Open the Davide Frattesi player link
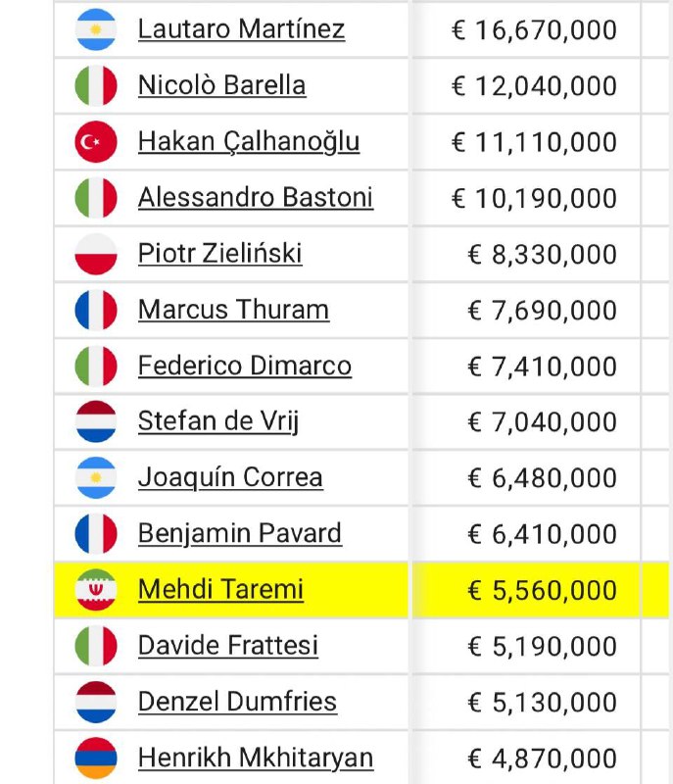Viewport: 673px width, 784px height. pos(228,646)
